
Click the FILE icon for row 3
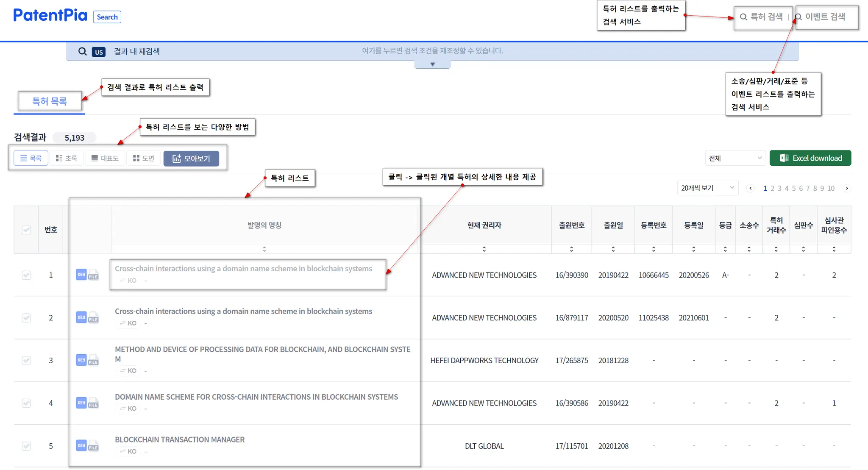(93, 361)
